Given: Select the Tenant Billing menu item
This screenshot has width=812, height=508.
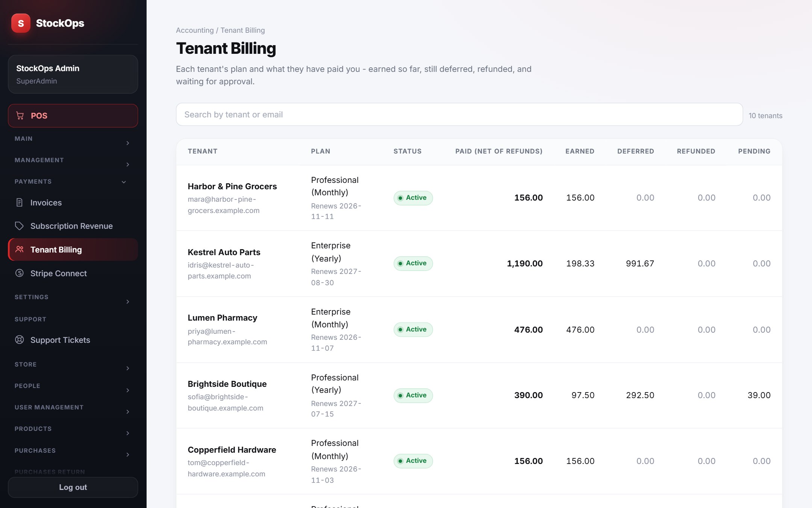Looking at the screenshot, I should coord(73,249).
